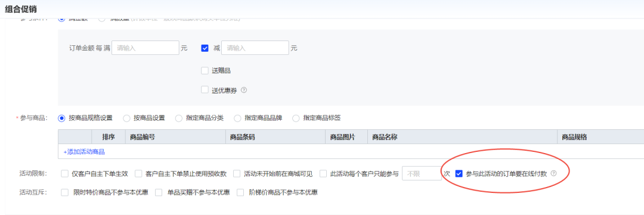This screenshot has height=215, width=644.
Task: Check 单品买赠不参与本优惠 option
Action: [x=159, y=192]
